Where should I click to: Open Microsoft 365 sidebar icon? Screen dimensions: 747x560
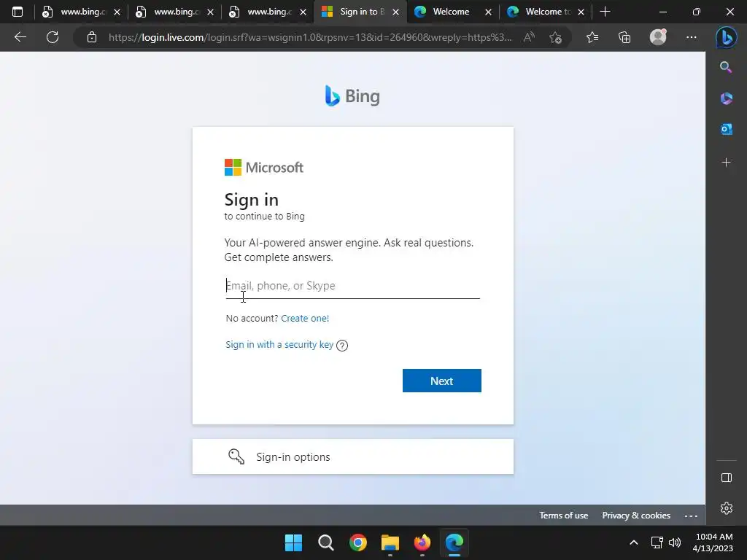point(726,98)
